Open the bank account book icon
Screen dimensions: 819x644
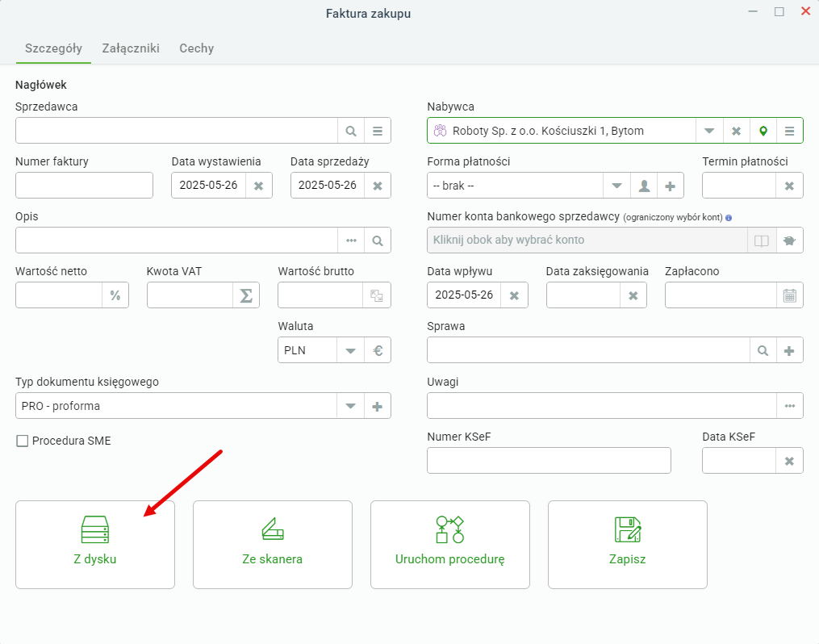click(x=762, y=240)
